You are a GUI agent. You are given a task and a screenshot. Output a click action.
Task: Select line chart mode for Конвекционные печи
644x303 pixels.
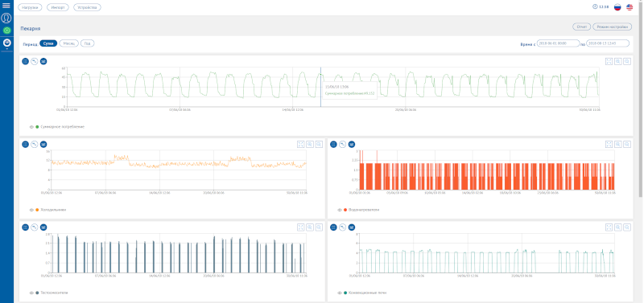(343, 227)
